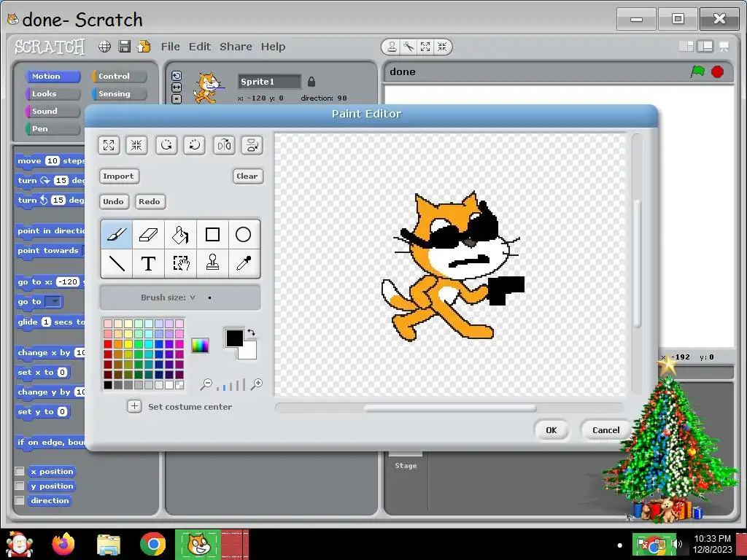
Task: Select the Eraser tool
Action: click(x=148, y=234)
